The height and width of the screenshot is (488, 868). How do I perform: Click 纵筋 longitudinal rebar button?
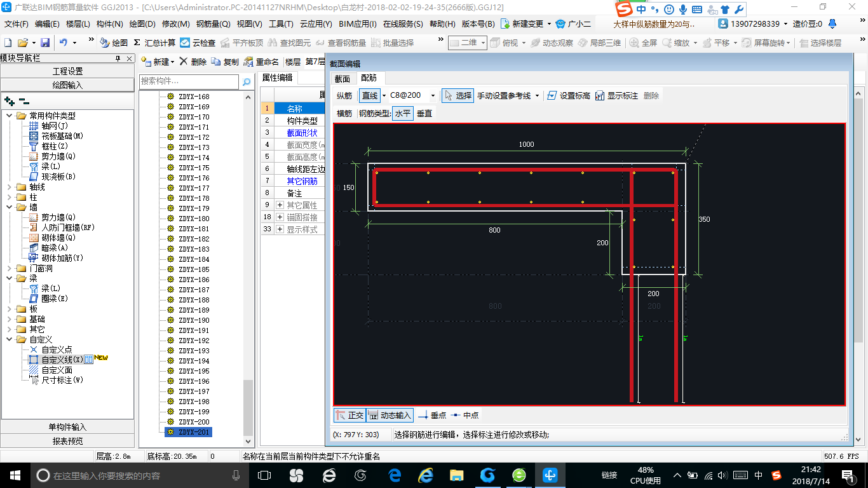pos(344,95)
